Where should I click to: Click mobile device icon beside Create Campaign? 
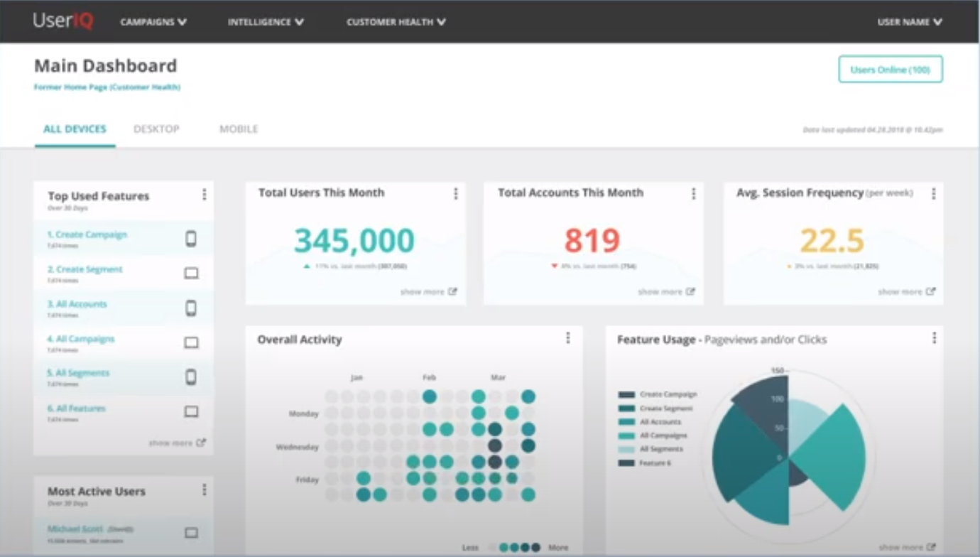pos(191,239)
